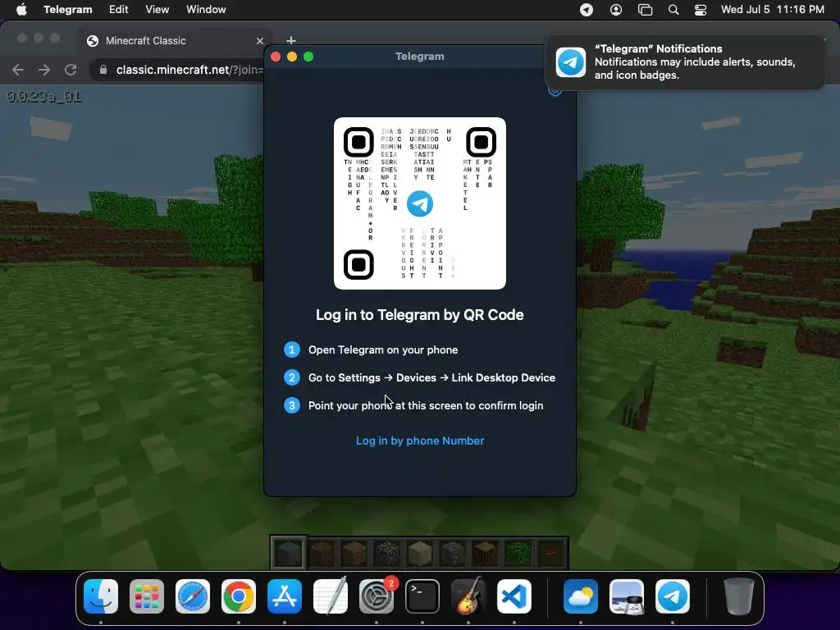Click 'Link Desktop Device' step text
This screenshot has width=840, height=630.
503,377
